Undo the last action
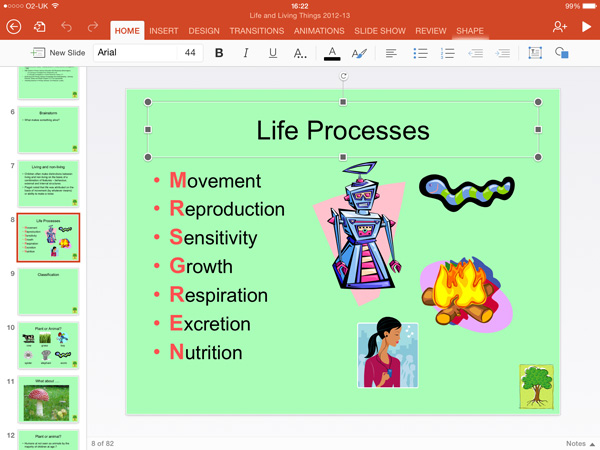The width and height of the screenshot is (600, 450). tap(67, 27)
